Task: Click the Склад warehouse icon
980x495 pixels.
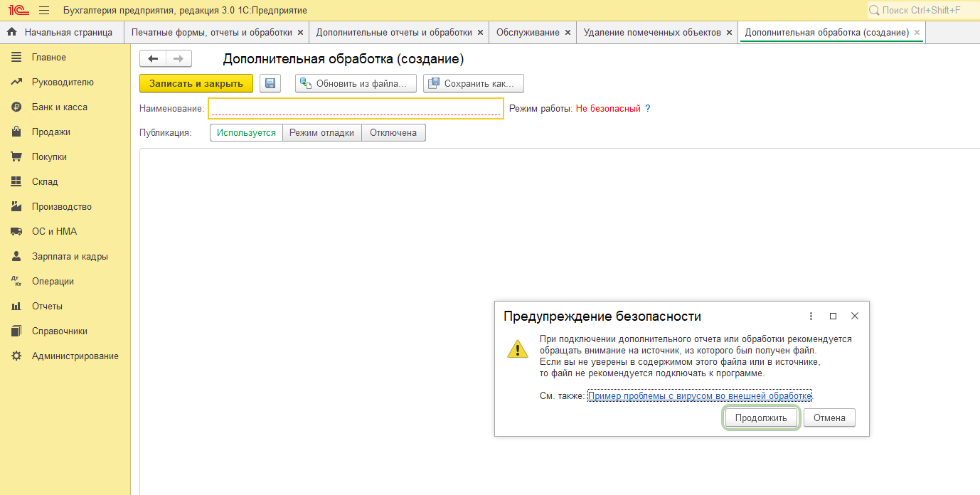Action: tap(16, 181)
